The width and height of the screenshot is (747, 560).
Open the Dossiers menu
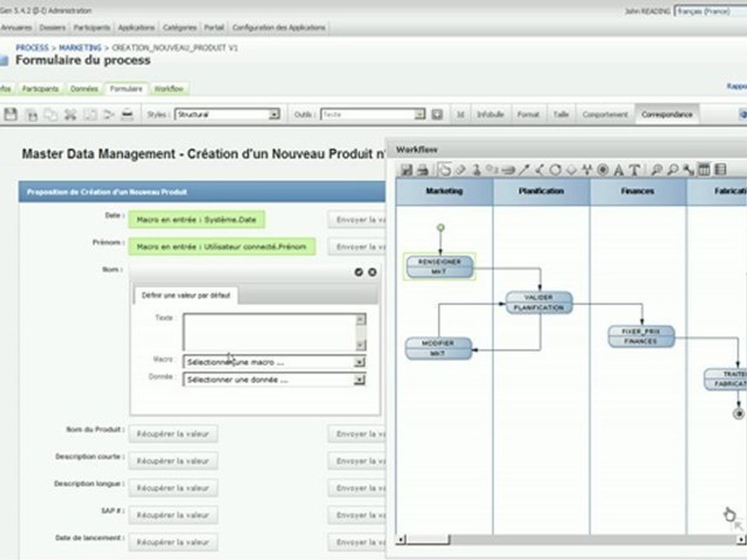pos(52,28)
